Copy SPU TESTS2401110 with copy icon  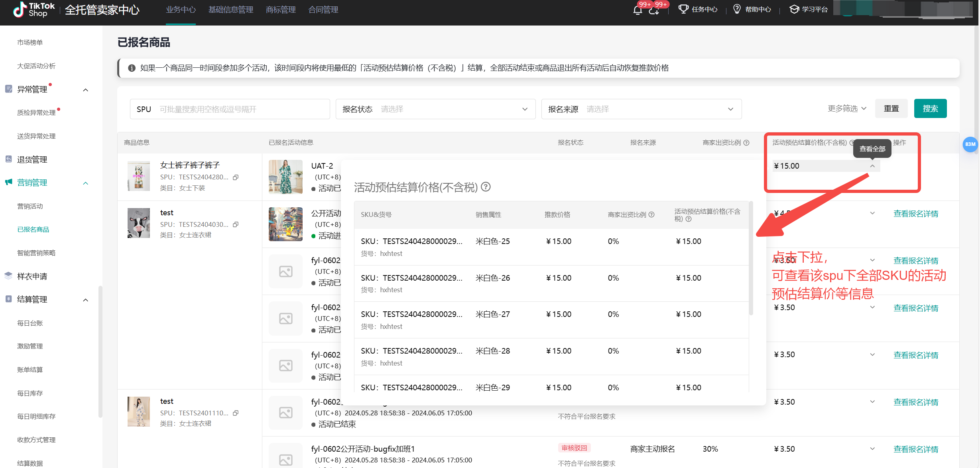coord(236,413)
